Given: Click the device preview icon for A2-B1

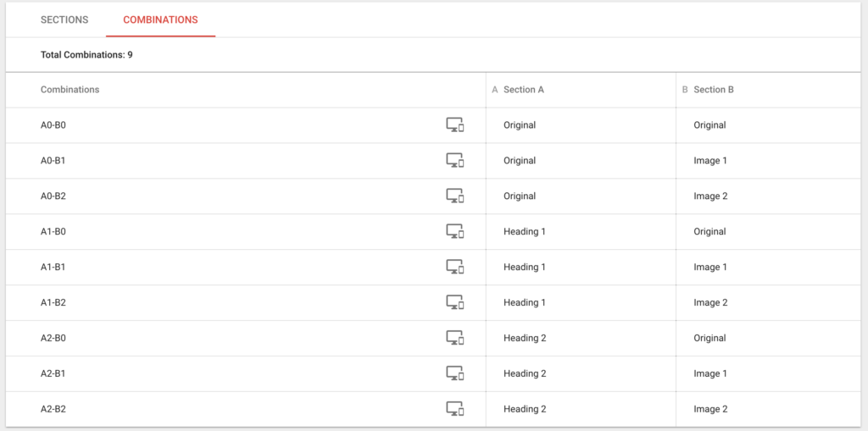Looking at the screenshot, I should tap(455, 374).
